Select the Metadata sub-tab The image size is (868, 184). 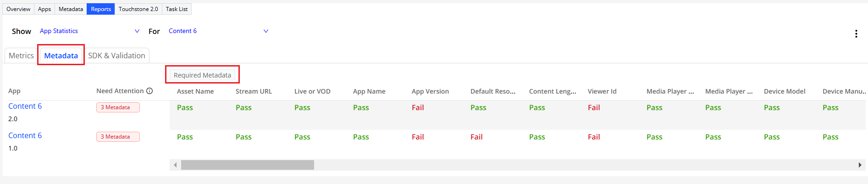click(61, 56)
